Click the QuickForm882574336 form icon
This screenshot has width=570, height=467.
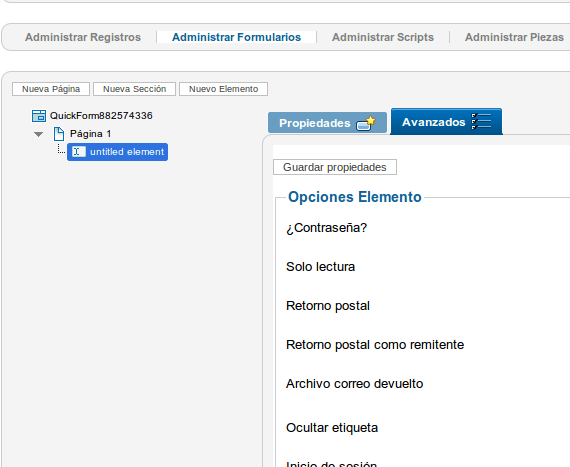[x=39, y=116]
